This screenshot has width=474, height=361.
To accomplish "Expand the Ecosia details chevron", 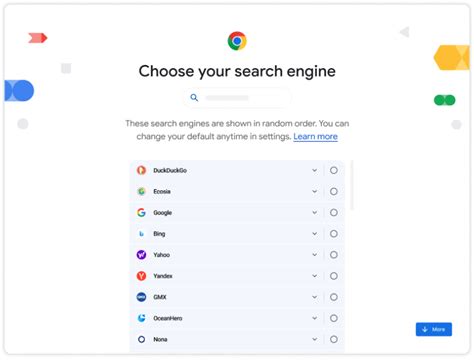I will click(314, 191).
